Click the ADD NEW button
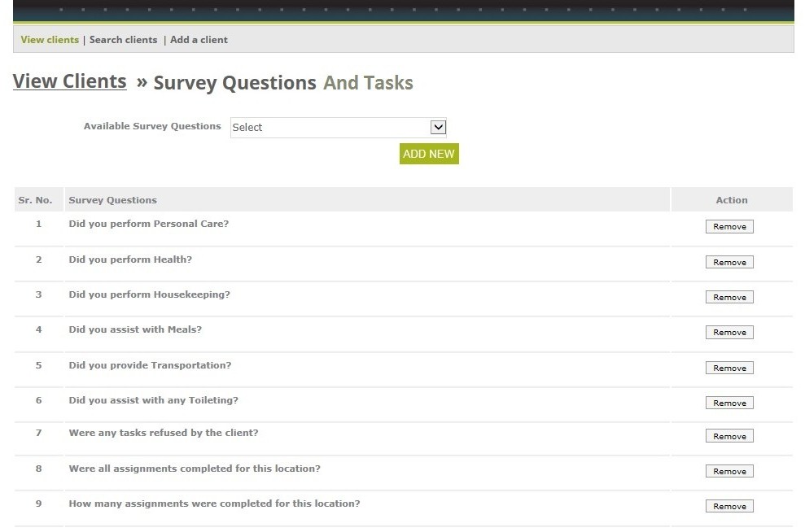This screenshot has width=805, height=532. pos(429,154)
